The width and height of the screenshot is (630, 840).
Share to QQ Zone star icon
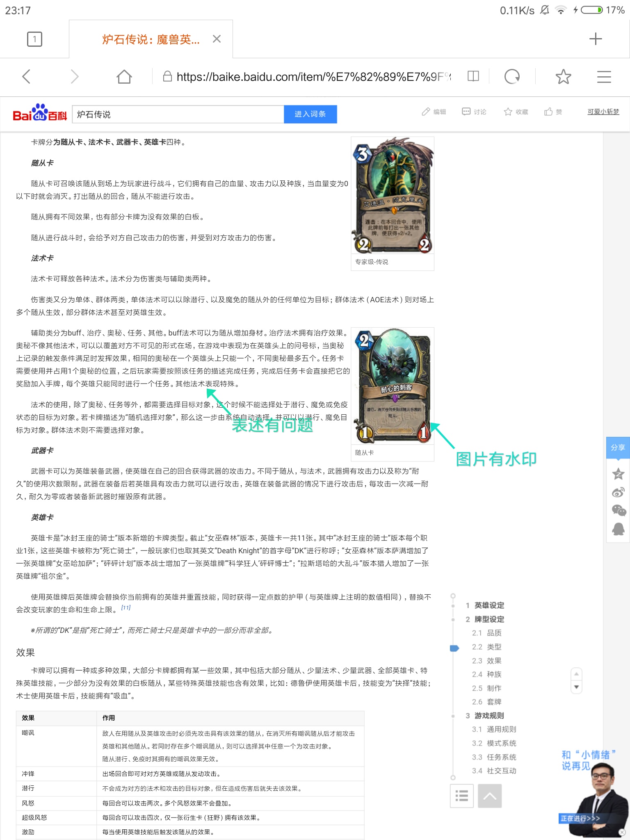[618, 474]
